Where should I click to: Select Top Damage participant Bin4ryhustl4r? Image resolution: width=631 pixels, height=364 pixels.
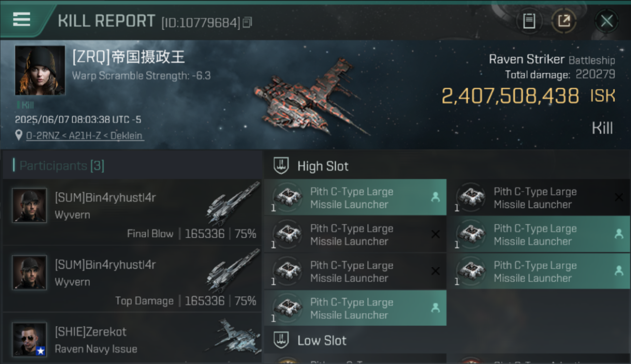(132, 279)
